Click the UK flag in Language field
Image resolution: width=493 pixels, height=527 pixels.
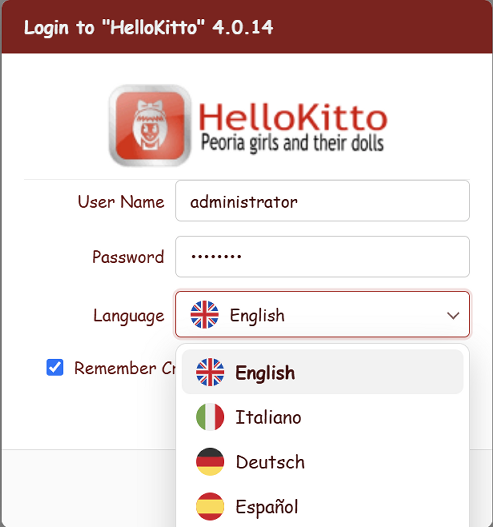(x=204, y=315)
